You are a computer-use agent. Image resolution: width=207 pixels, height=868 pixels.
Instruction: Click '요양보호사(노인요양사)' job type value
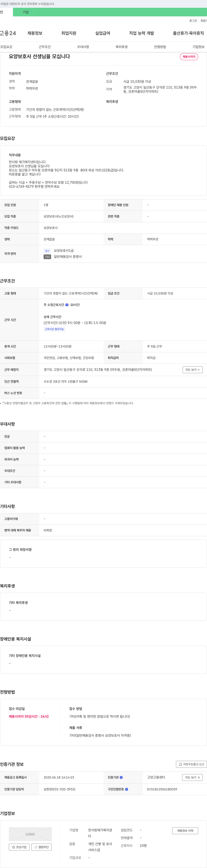coord(58,216)
